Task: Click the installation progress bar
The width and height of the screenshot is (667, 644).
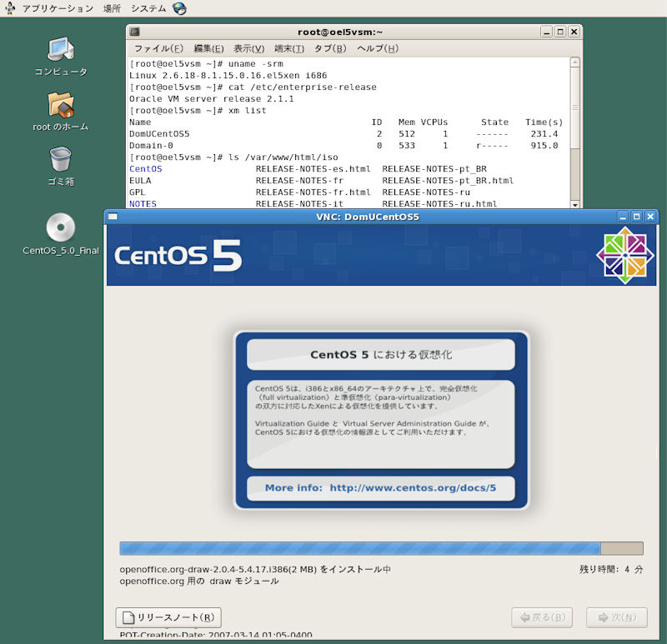Action: [381, 548]
